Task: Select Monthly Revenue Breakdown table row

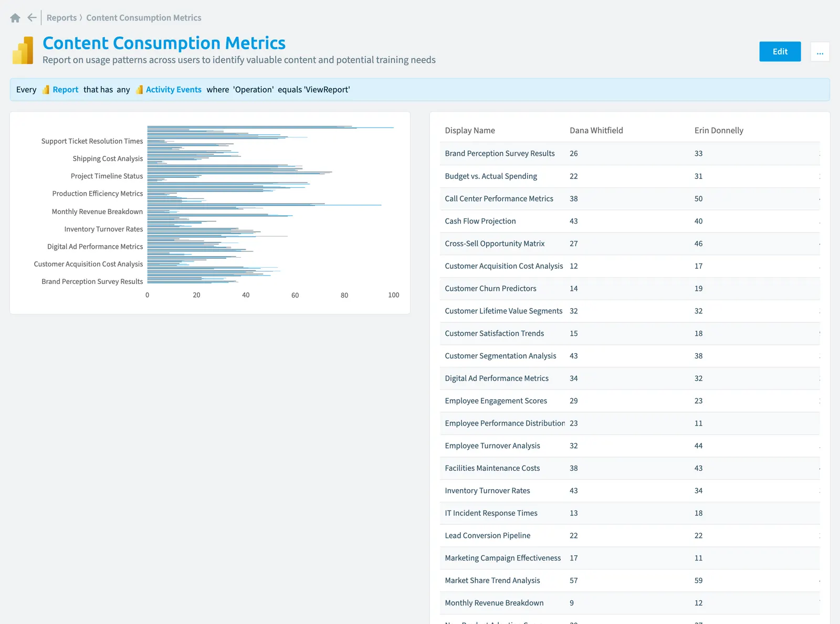Action: 629,603
